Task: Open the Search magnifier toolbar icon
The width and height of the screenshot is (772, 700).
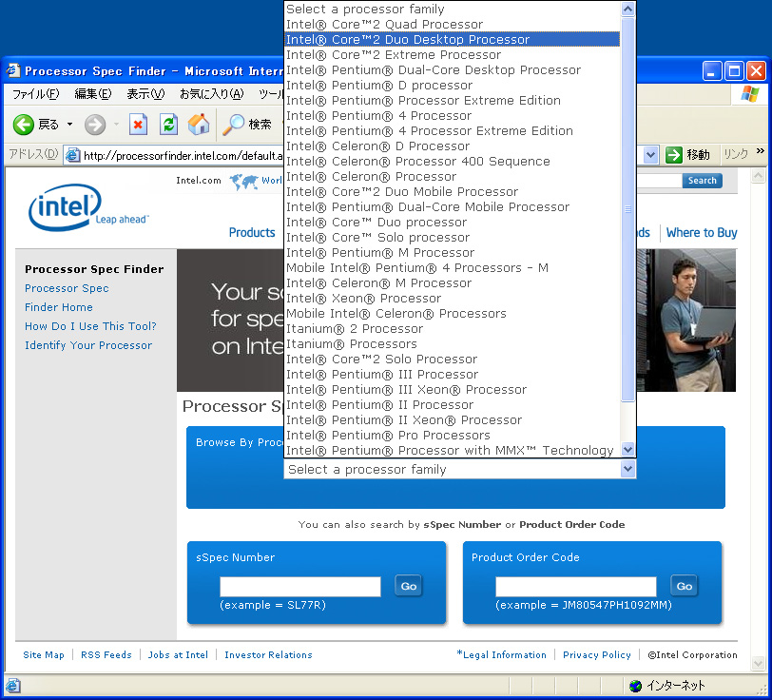Action: 234,125
